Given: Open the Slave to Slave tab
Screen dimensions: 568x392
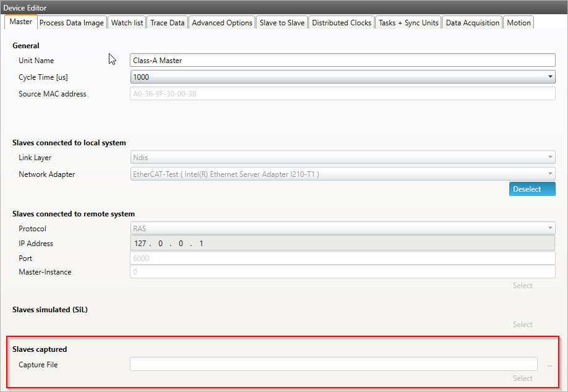Looking at the screenshot, I should pos(282,23).
